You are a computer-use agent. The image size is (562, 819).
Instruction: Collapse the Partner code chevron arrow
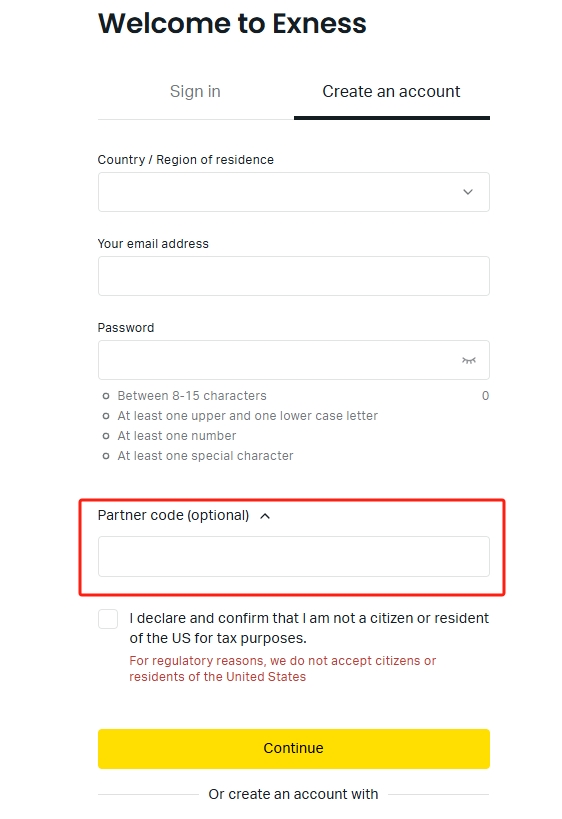click(x=265, y=516)
